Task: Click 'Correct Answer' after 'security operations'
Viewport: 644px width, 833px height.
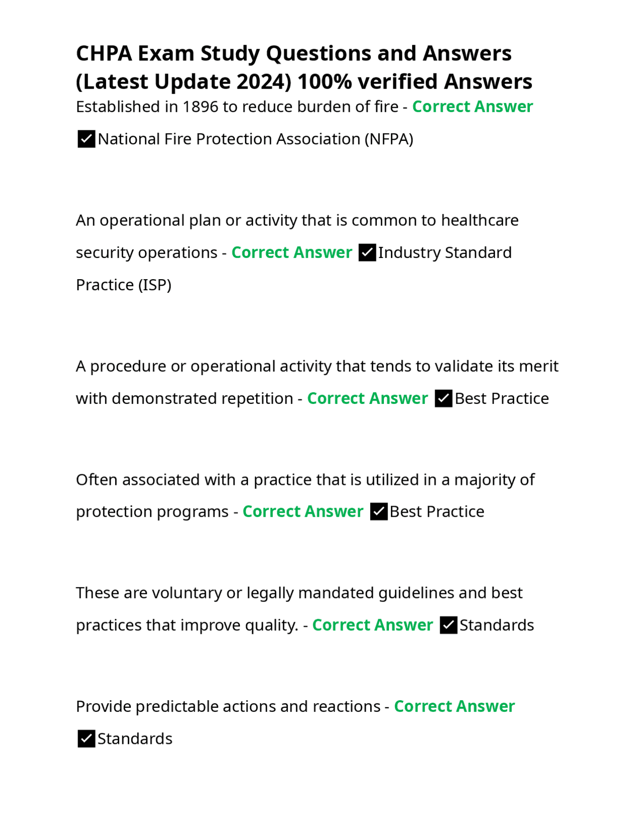Action: 291,253
